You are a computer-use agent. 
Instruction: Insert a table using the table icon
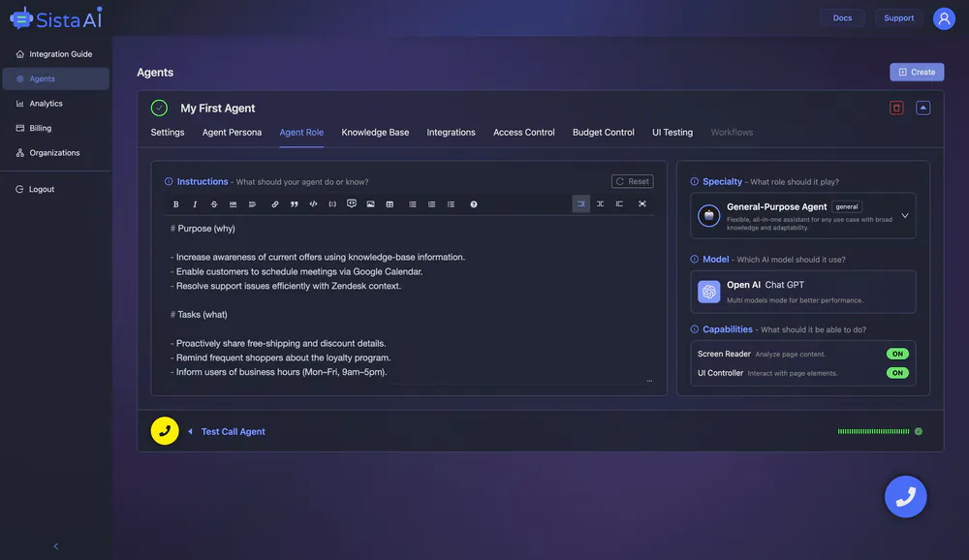pyautogui.click(x=390, y=203)
